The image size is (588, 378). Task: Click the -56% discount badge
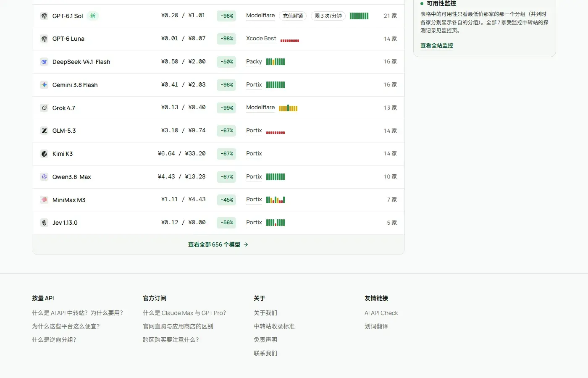click(227, 223)
